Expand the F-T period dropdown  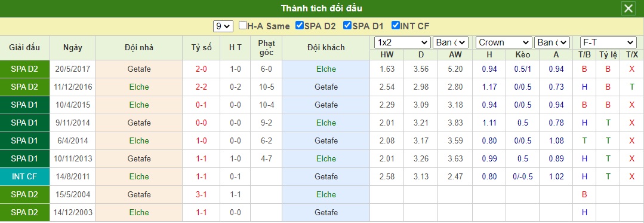click(x=608, y=42)
